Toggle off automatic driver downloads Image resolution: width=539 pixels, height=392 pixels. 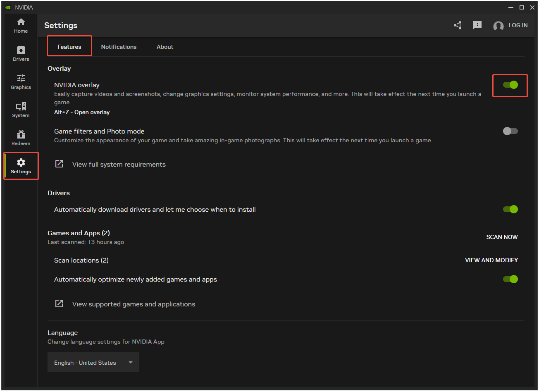tap(510, 209)
